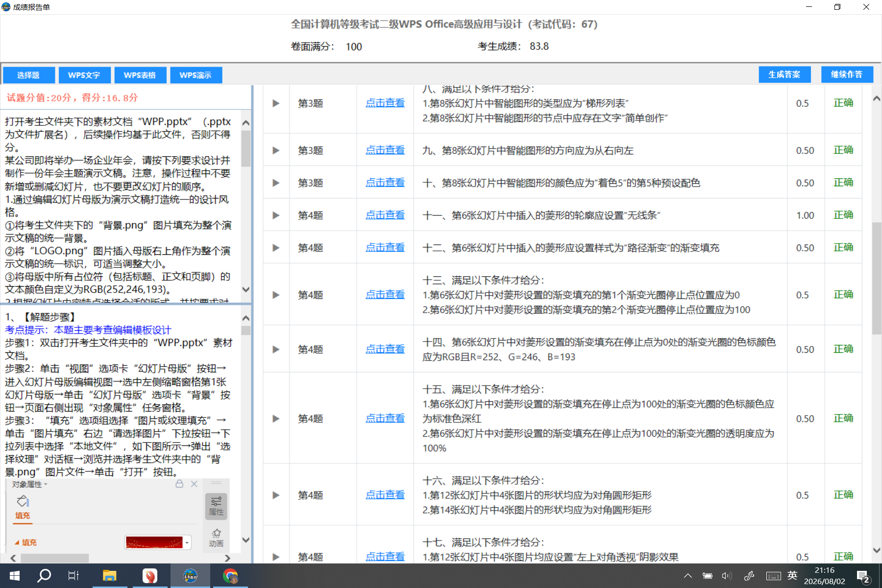Image resolution: width=882 pixels, height=588 pixels.
Task: Collapse the 填充 section triangle
Action: [x=17, y=542]
